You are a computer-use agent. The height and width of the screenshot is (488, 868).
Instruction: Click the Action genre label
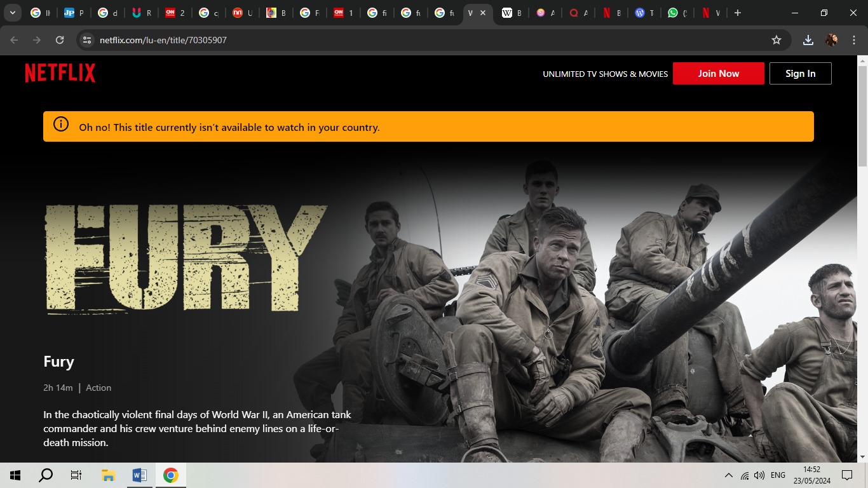pyautogui.click(x=98, y=388)
